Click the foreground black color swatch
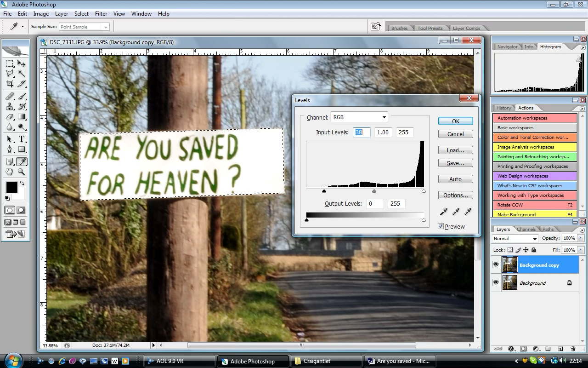The image size is (588, 368). click(x=11, y=187)
